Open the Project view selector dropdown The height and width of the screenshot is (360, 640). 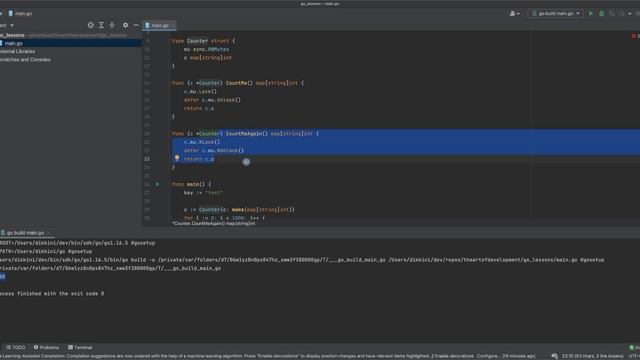[x=7, y=25]
